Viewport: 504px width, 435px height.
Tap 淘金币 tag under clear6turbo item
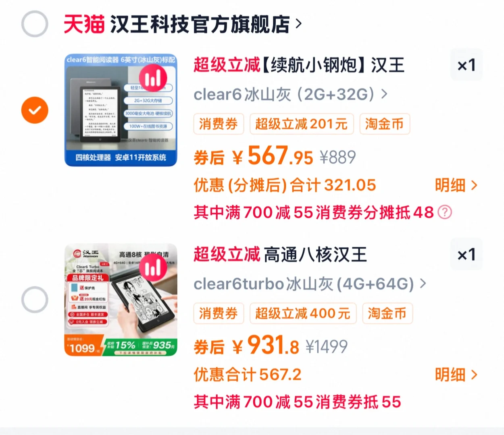point(387,313)
